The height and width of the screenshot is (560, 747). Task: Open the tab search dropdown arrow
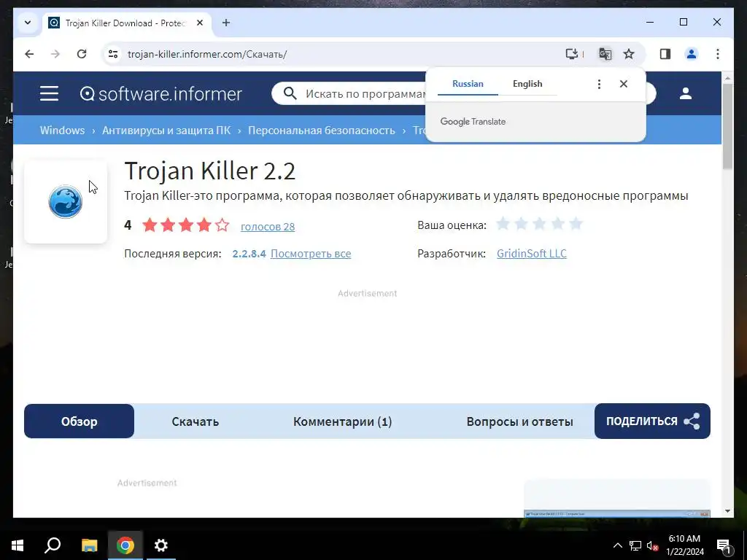pos(28,23)
